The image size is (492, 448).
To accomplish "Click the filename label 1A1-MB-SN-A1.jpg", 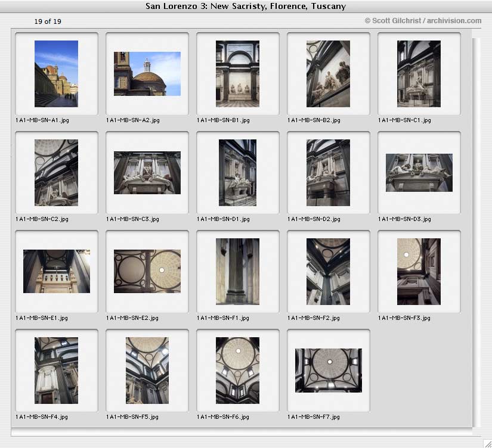I will click(42, 120).
